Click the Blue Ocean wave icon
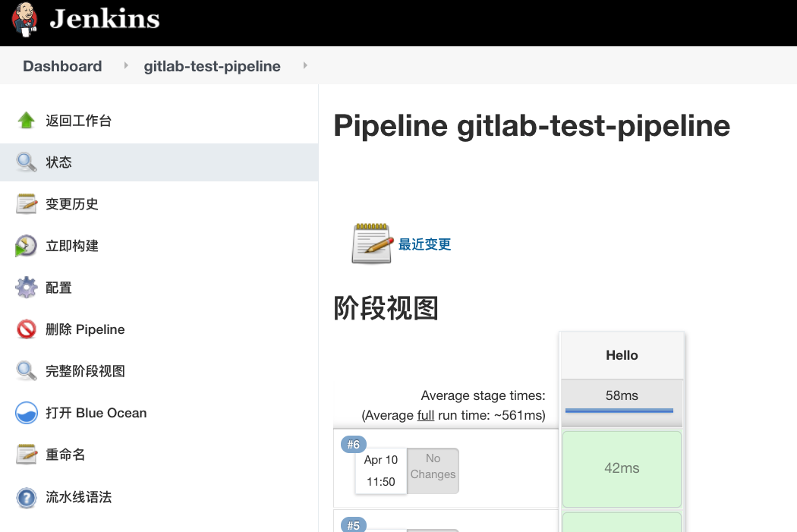Screen dimensions: 797x532 (x=26, y=413)
